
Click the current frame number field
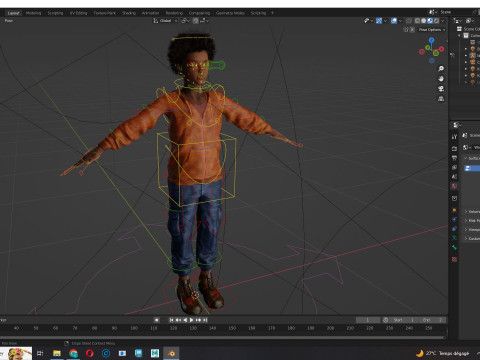tap(368, 320)
